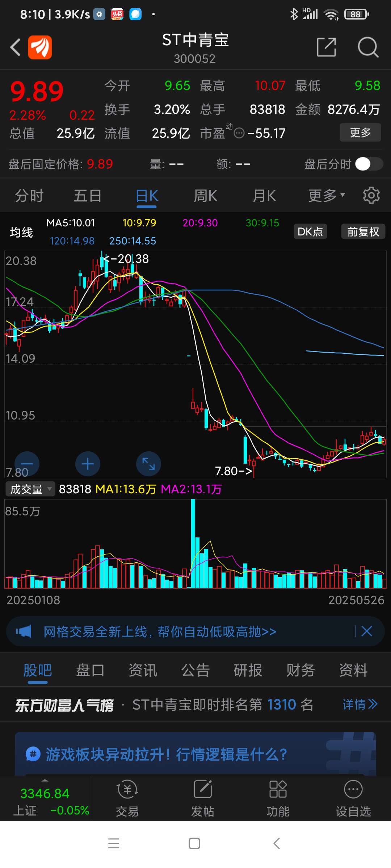Tap the tallest cyan volume bar
Screen dimensions: 391x868
[x=193, y=544]
